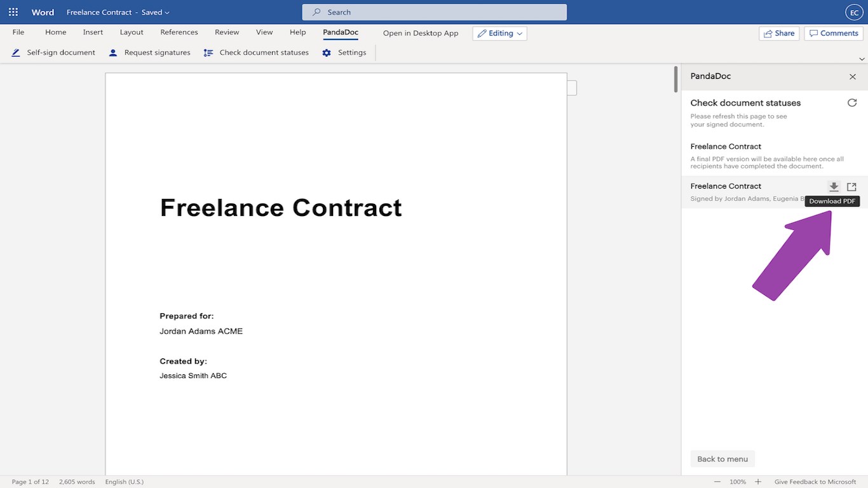Switch to the Insert tab
The height and width of the screenshot is (488, 868).
point(93,32)
